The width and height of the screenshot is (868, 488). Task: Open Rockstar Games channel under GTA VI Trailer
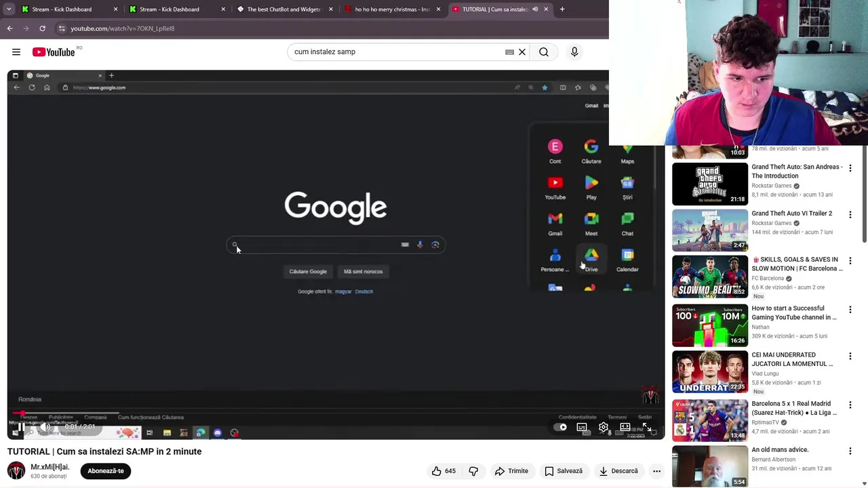(772, 223)
